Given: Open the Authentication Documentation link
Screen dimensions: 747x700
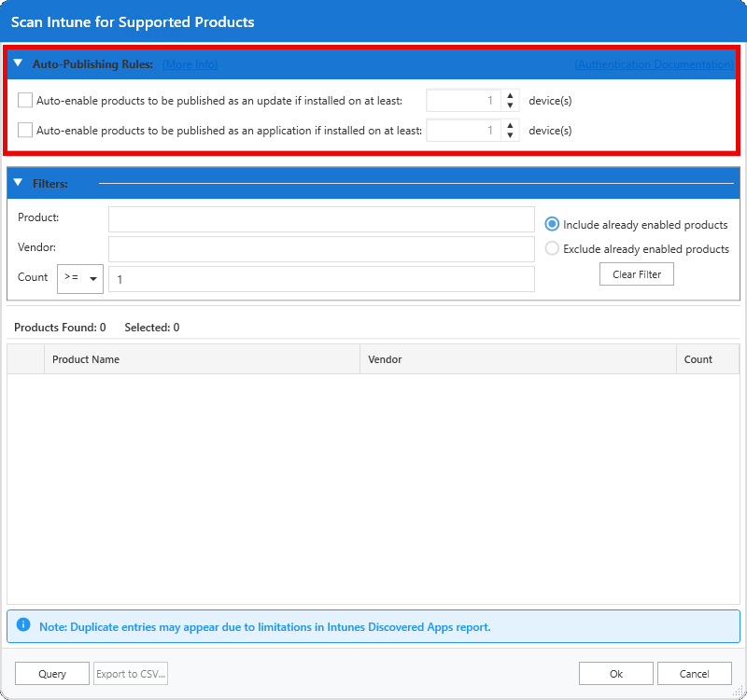Looking at the screenshot, I should (x=654, y=64).
